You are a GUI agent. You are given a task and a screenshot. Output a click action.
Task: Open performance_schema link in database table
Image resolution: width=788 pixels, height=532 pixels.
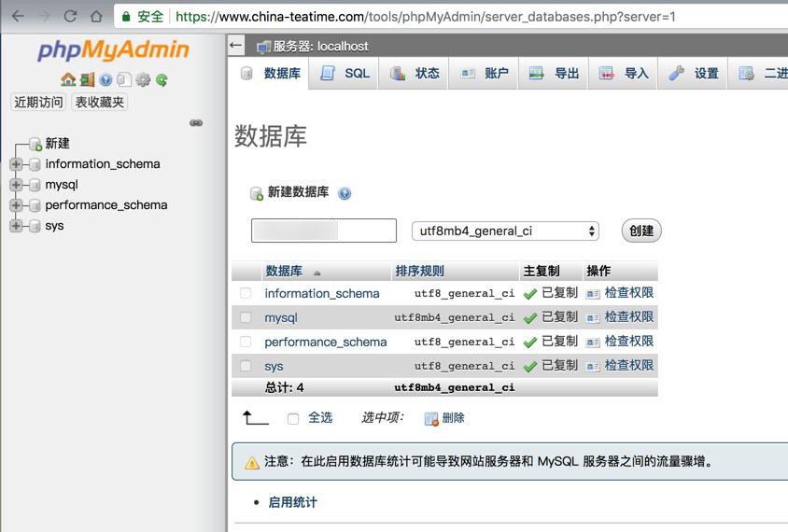[326, 343]
